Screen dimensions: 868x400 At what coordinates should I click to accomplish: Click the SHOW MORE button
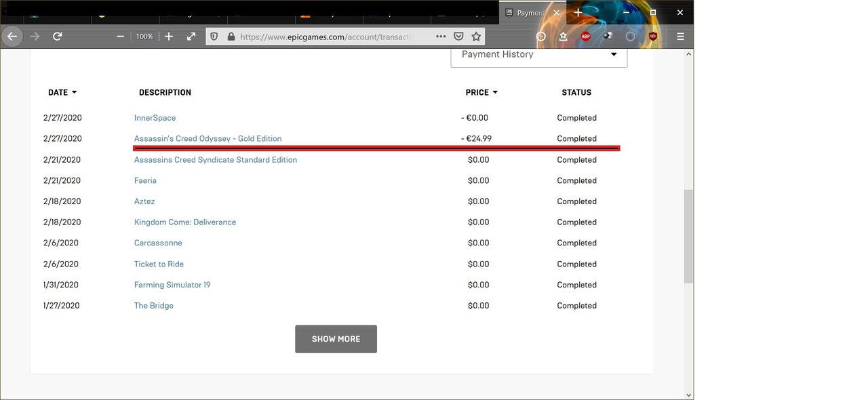(x=336, y=339)
